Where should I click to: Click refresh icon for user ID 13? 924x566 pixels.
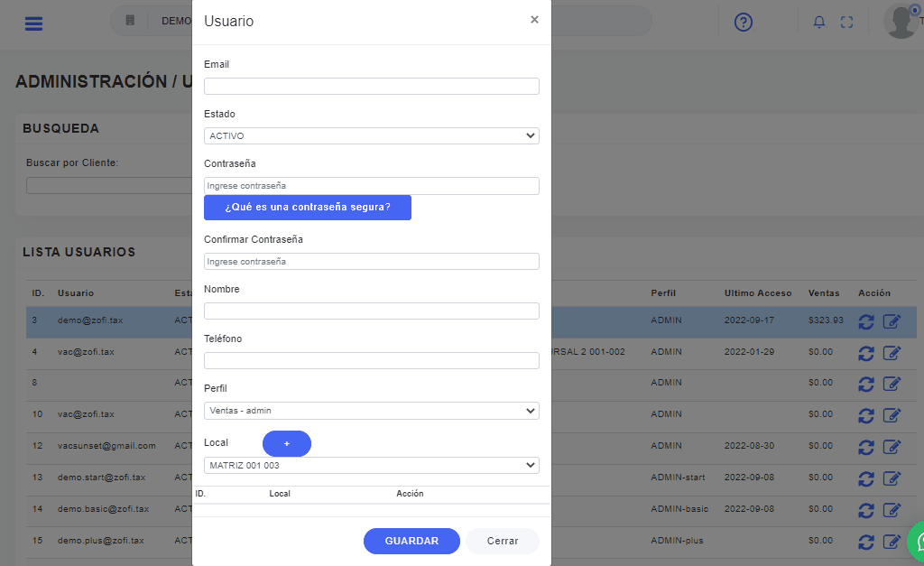point(866,478)
